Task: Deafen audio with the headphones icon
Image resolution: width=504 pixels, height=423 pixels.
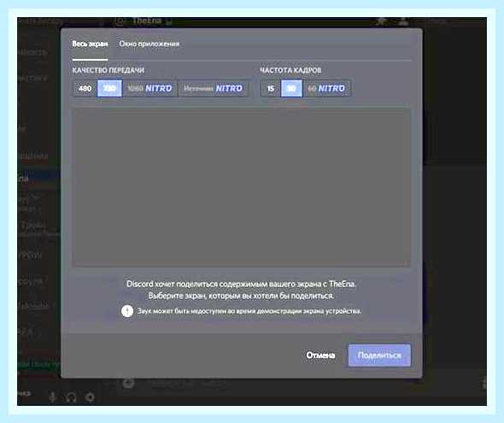Action: tap(71, 397)
